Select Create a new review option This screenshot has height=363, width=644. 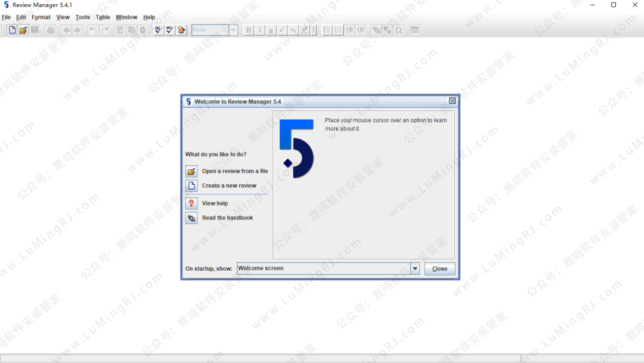point(229,186)
